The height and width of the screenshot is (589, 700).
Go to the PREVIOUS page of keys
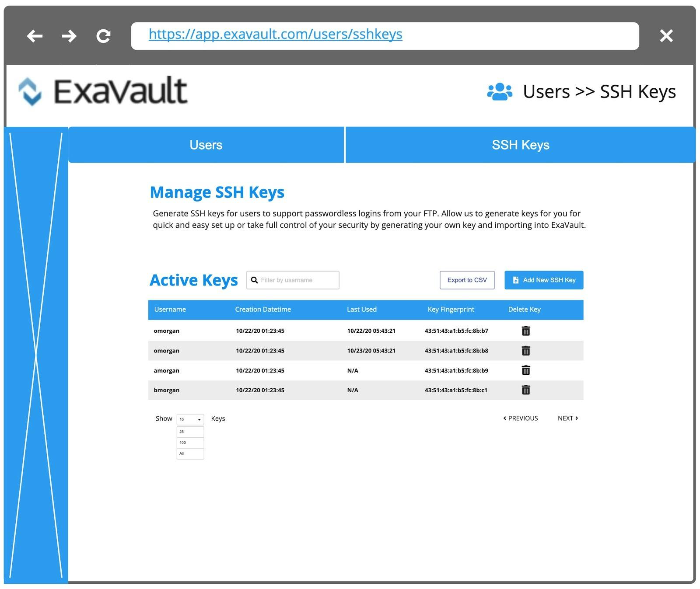[521, 418]
